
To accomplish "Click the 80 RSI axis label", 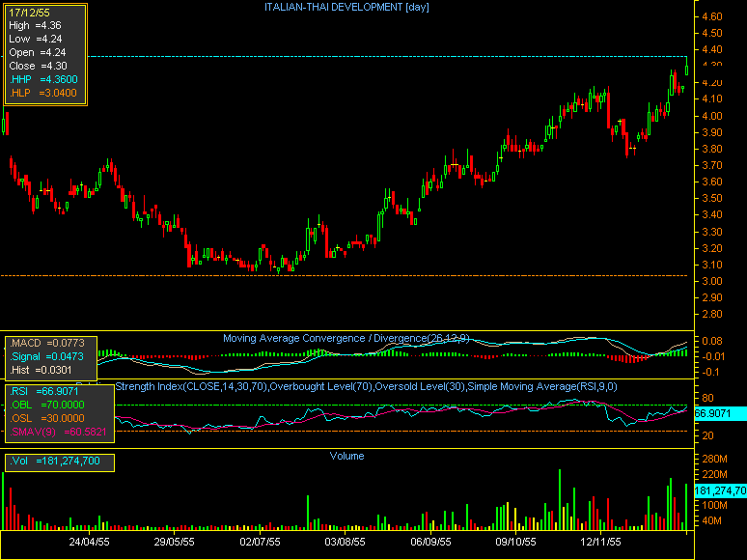I will 708,398.
